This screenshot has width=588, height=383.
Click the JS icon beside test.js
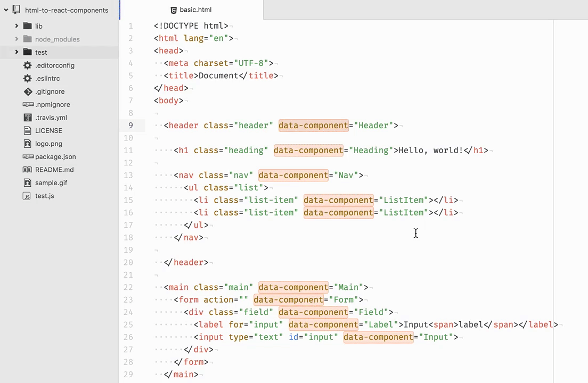coord(28,196)
